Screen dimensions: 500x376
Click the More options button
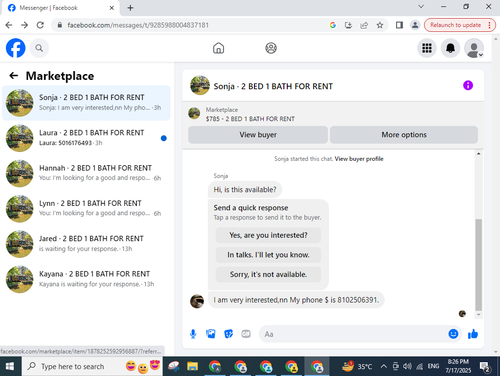click(404, 135)
